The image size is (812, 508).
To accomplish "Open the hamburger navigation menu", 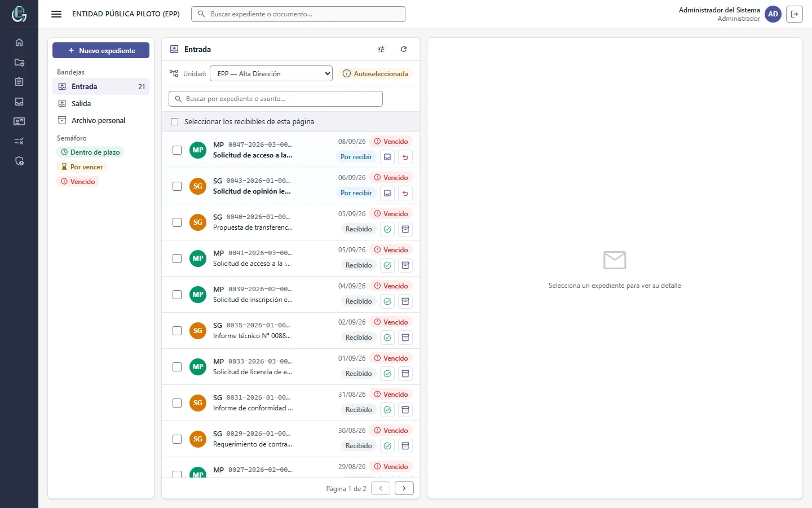I will 56,14.
